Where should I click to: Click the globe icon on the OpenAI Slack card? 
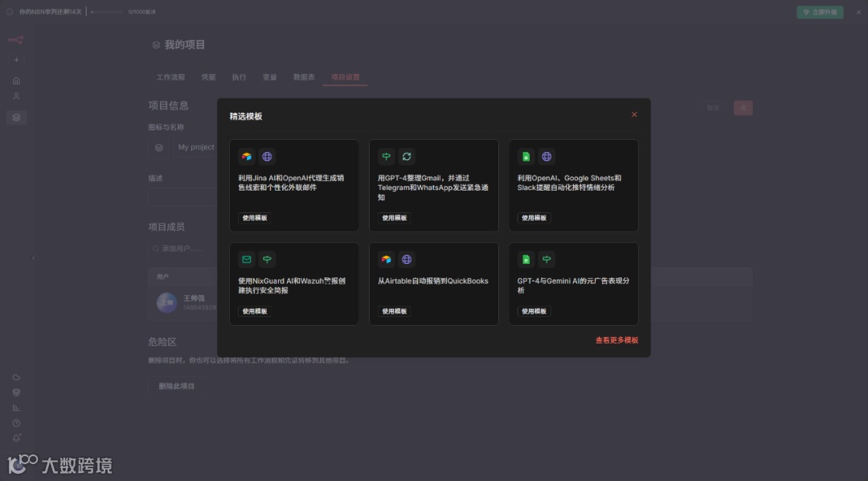point(547,157)
